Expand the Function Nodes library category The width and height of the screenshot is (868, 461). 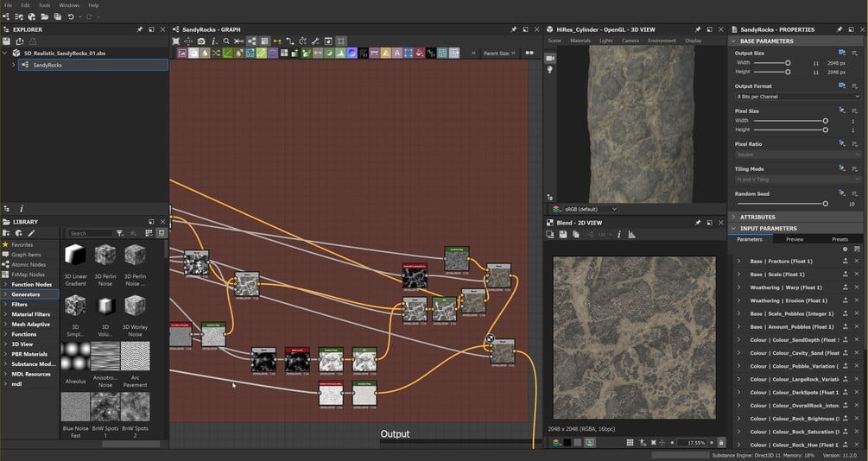point(32,284)
